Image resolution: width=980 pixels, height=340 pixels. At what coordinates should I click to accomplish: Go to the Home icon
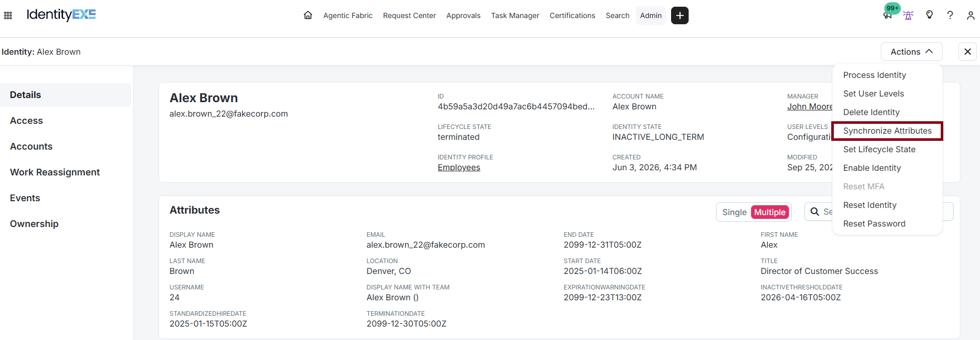pos(308,15)
